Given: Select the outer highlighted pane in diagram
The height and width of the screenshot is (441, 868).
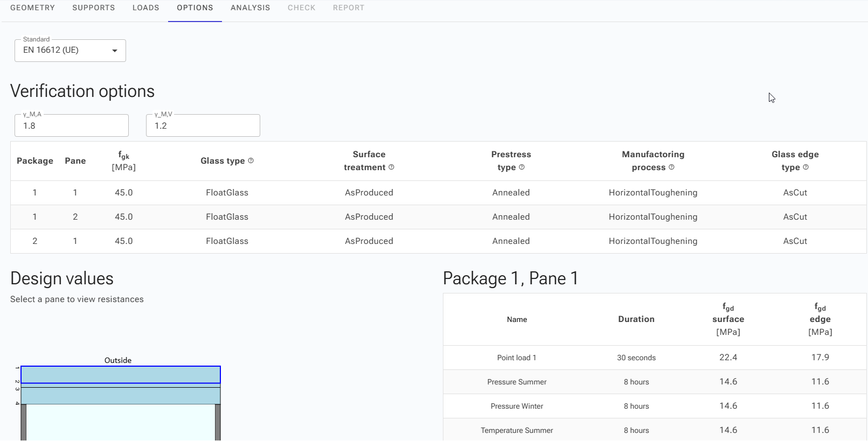Looking at the screenshot, I should [121, 375].
